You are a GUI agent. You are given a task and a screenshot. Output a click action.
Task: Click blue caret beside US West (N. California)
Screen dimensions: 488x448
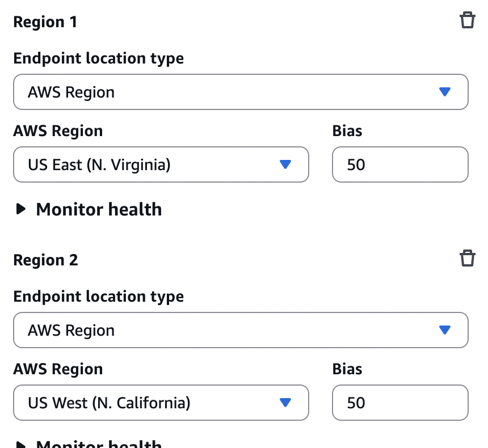(285, 403)
